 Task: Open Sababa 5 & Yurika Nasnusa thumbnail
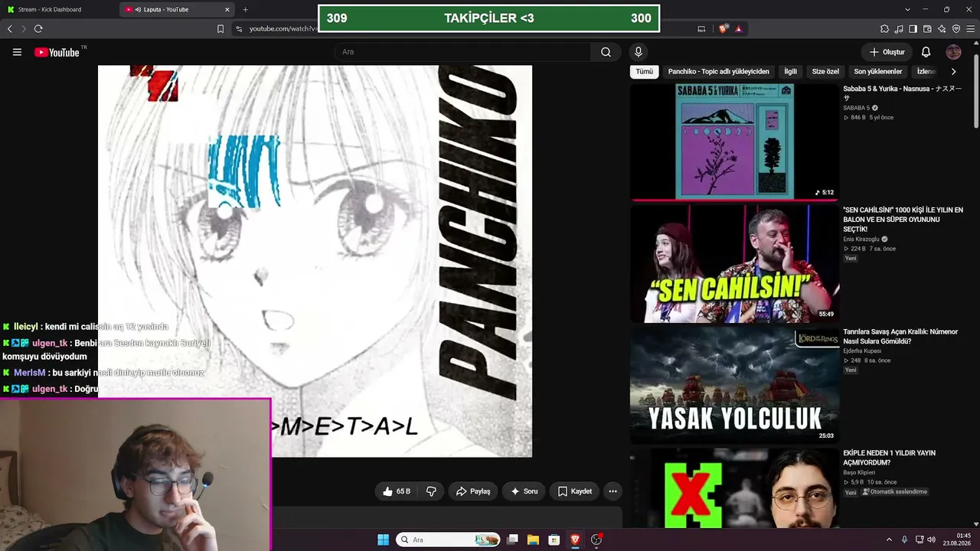coord(735,142)
